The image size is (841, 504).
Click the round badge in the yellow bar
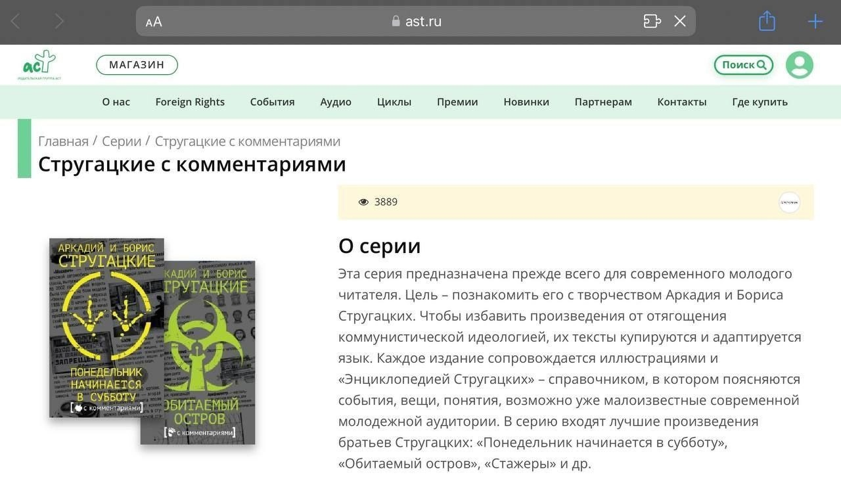(789, 202)
